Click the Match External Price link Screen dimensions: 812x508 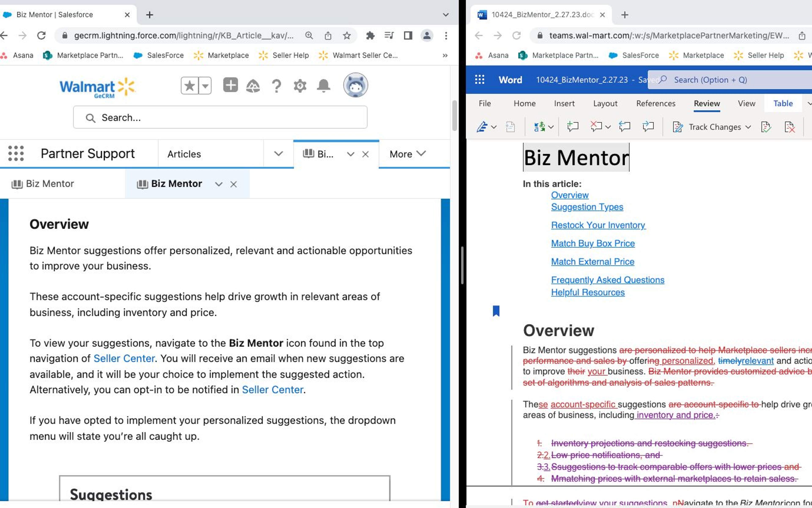pyautogui.click(x=593, y=262)
